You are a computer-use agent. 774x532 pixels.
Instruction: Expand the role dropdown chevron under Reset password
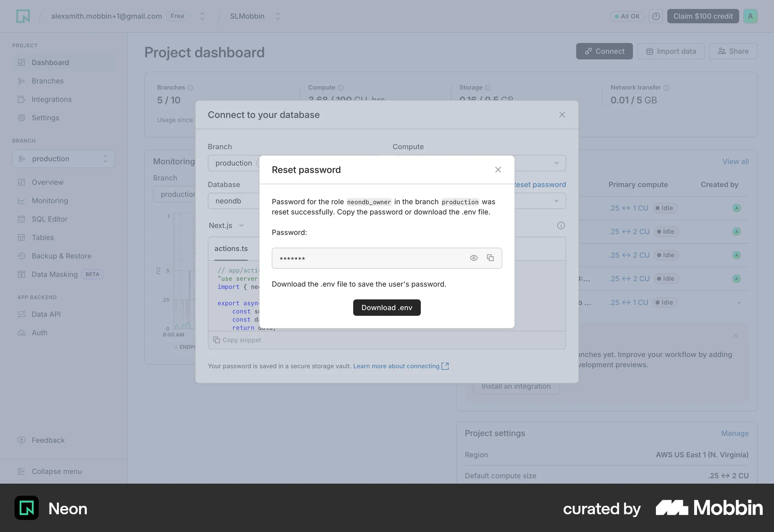click(556, 201)
